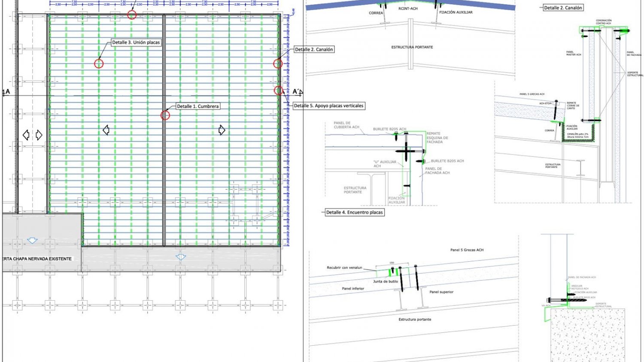Click the 'PANEL DE CUBIERTA ACH' annotation
This screenshot has height=362, width=644.
click(x=346, y=125)
